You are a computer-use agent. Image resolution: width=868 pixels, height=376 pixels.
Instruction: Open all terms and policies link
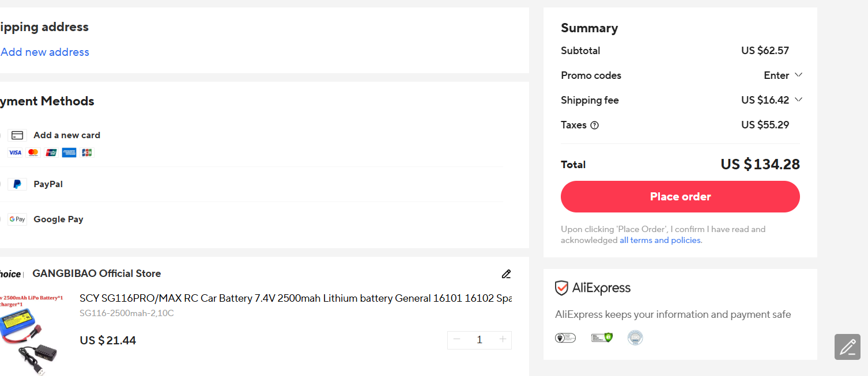[x=660, y=241]
